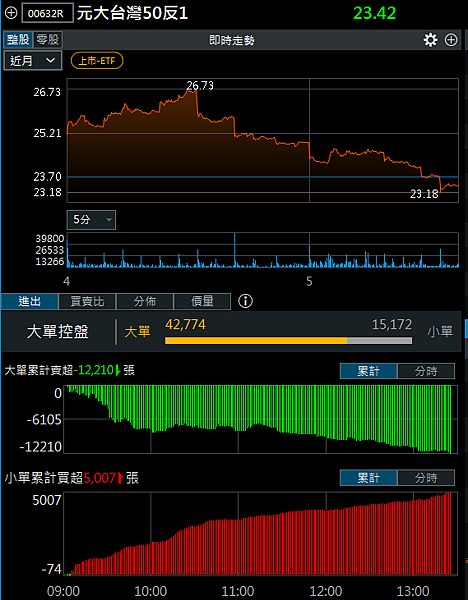Click the stock name 元大台灣50反1
Screen dimensions: 468x600
[x=132, y=13]
